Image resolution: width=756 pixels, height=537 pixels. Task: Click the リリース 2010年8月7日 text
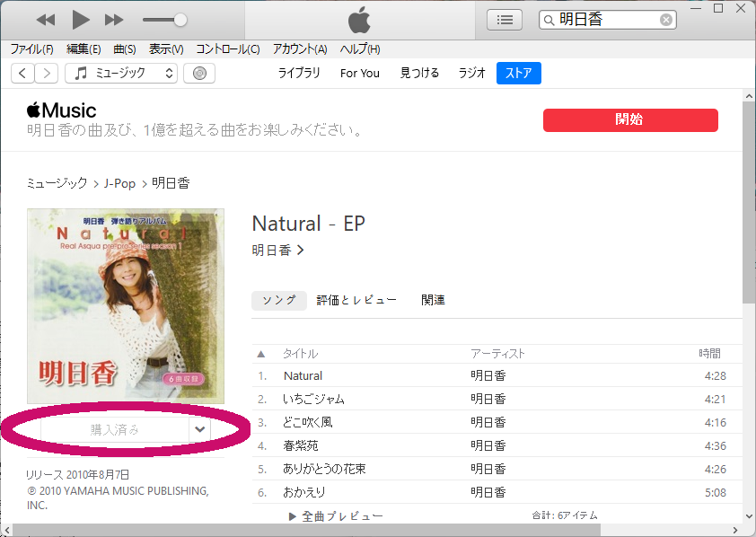click(77, 475)
